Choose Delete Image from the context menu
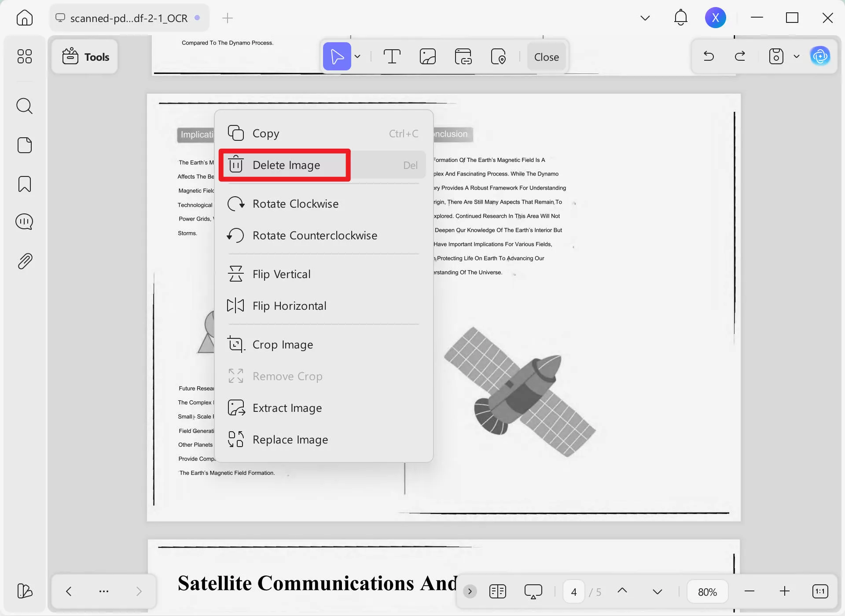 click(x=286, y=165)
